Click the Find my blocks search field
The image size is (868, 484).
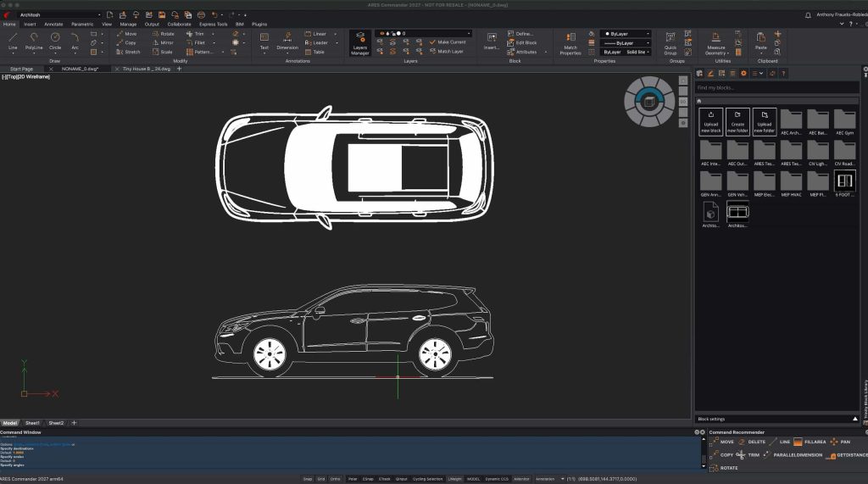point(776,87)
